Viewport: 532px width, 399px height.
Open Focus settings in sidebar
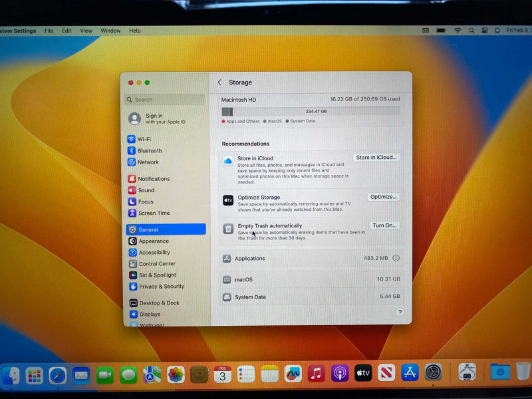[x=141, y=202]
